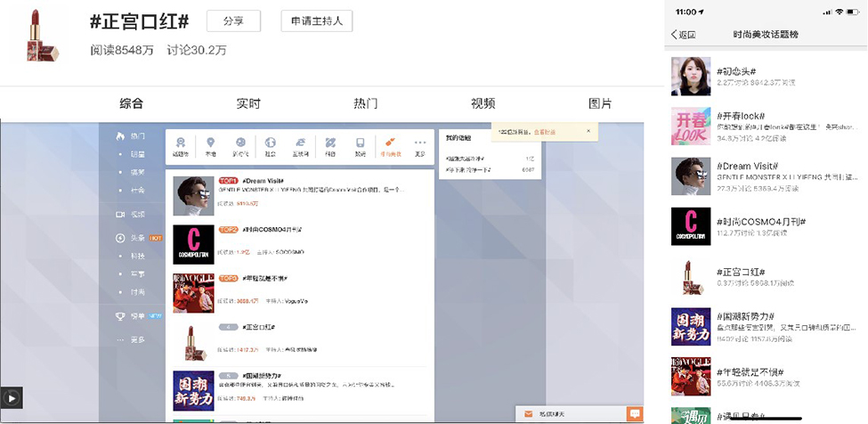Click the envelope icon in 私信聊天 bar

pyautogui.click(x=528, y=414)
